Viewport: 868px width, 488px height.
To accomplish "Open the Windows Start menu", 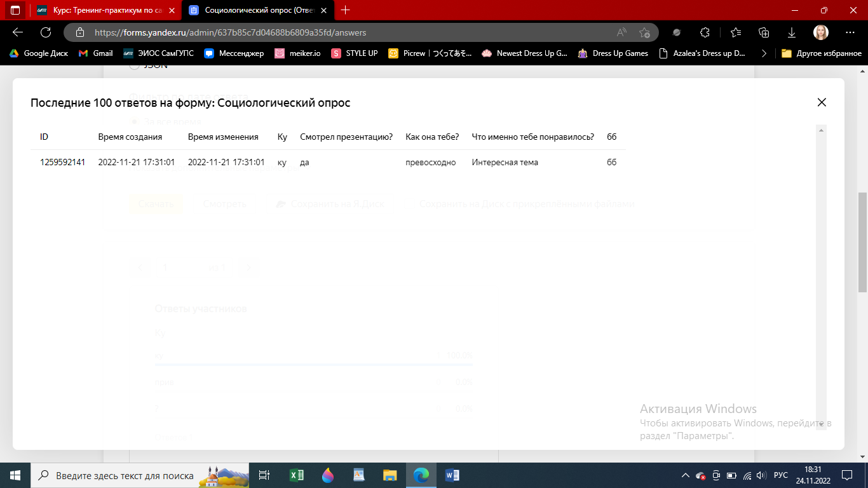I will click(15, 475).
